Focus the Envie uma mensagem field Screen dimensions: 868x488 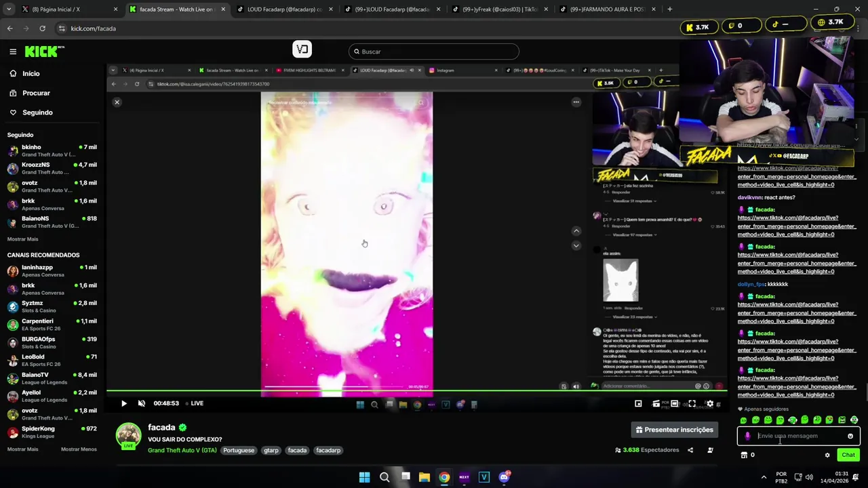point(799,436)
